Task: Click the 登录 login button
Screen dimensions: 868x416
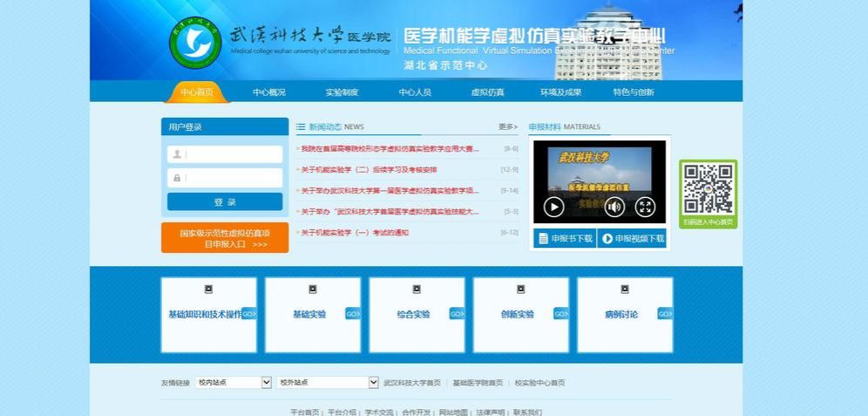Action: point(225,201)
